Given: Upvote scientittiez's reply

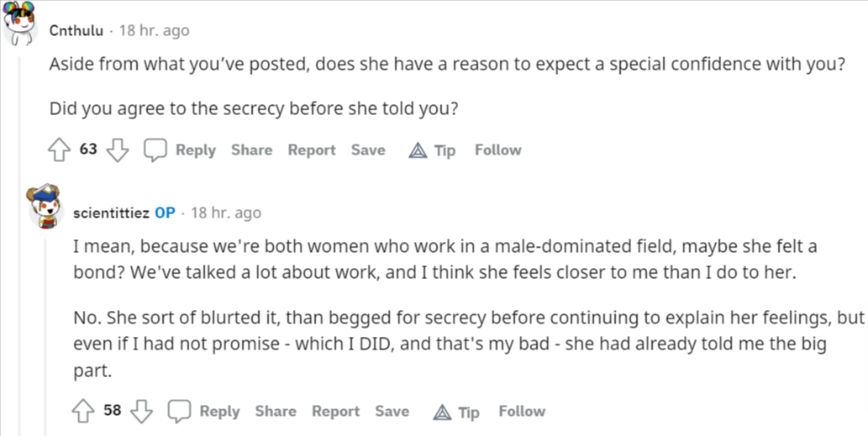Looking at the screenshot, I should click(x=83, y=411).
